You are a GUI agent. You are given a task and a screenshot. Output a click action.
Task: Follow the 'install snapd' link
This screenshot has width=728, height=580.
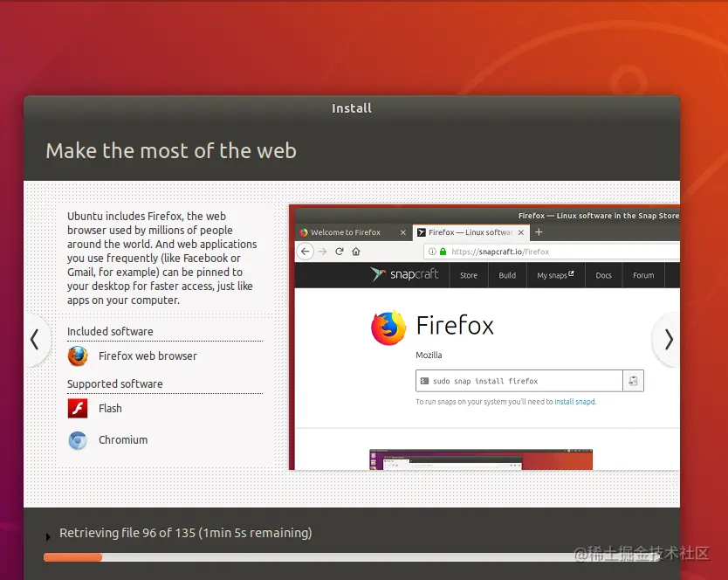(x=574, y=402)
